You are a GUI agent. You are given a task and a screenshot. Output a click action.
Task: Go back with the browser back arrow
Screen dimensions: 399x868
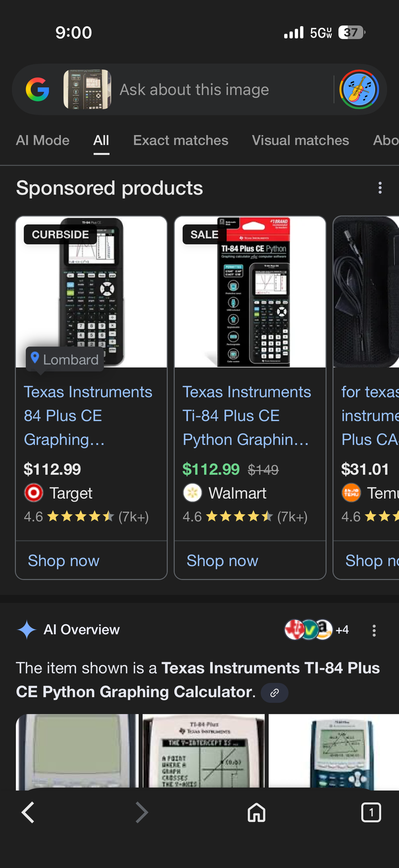click(28, 812)
